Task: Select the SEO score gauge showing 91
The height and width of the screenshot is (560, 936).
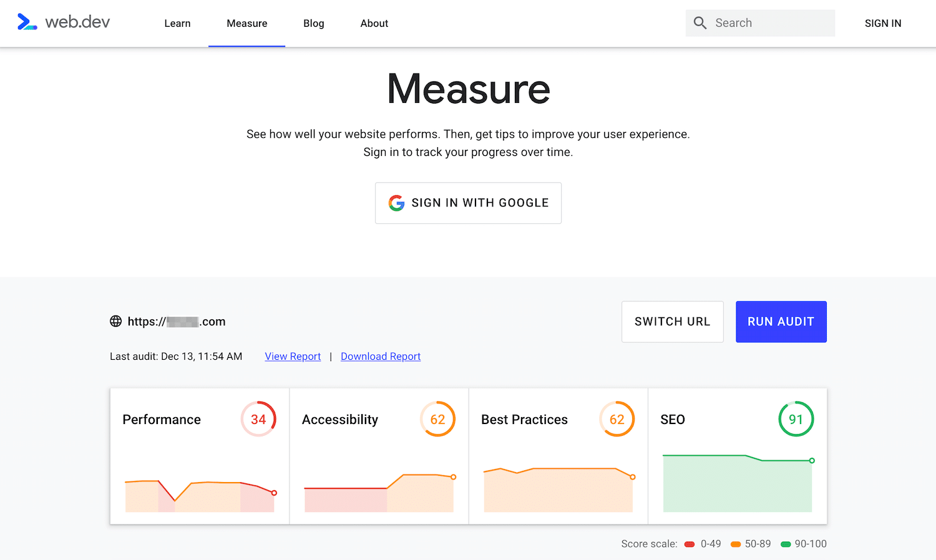Action: (796, 419)
